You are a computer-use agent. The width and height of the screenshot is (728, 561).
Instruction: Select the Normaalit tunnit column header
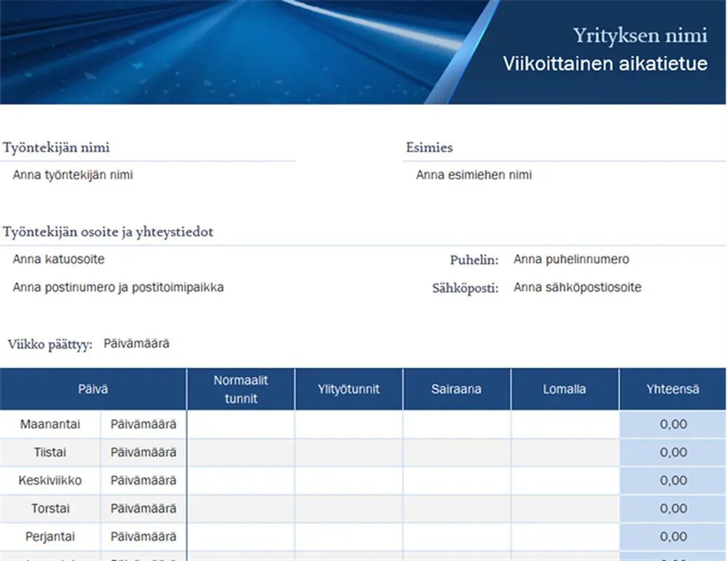(241, 388)
